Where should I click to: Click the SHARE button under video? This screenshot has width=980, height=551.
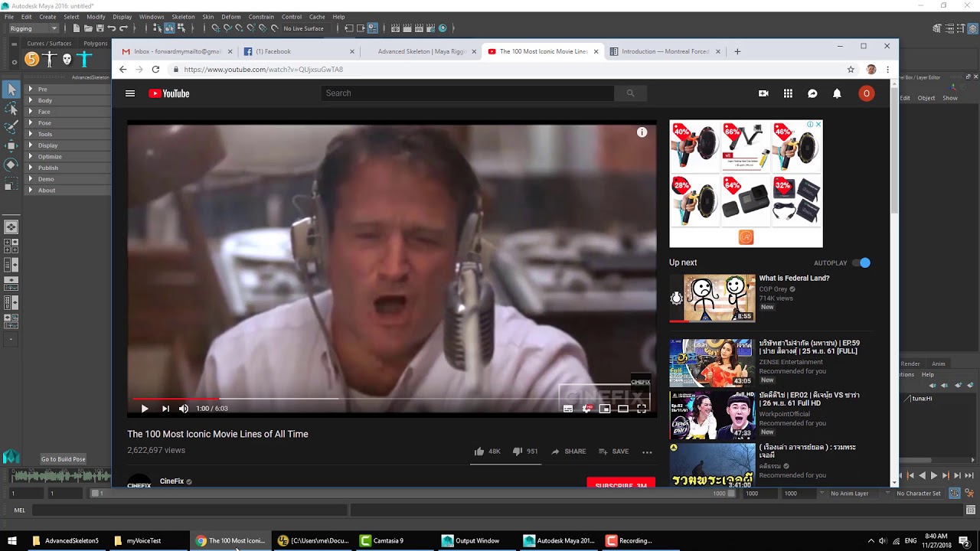(x=569, y=452)
